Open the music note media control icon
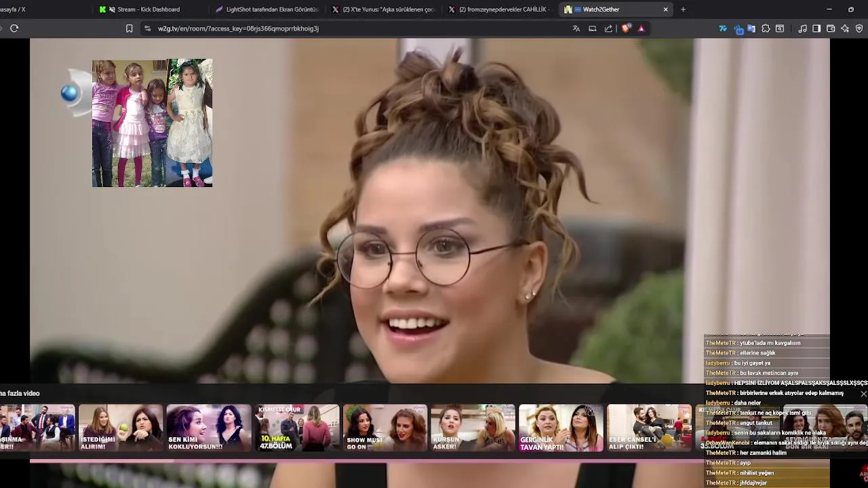This screenshot has width=868, height=488. [x=803, y=28]
